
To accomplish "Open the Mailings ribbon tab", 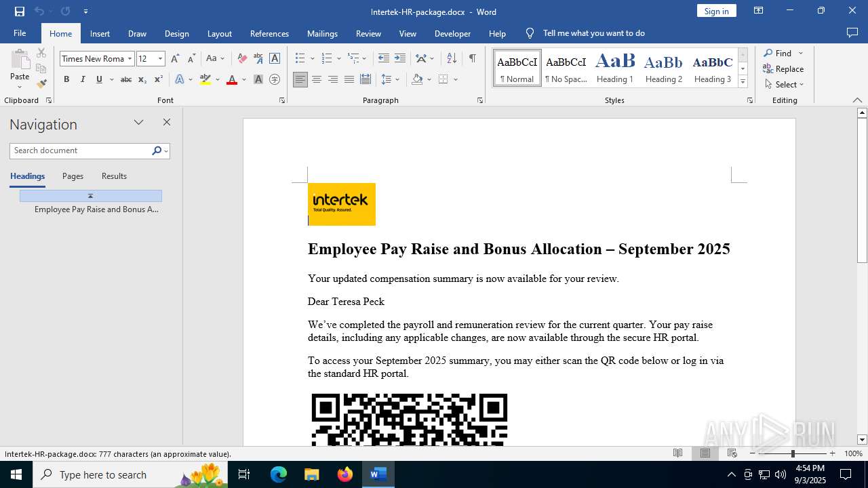I will 322,33.
